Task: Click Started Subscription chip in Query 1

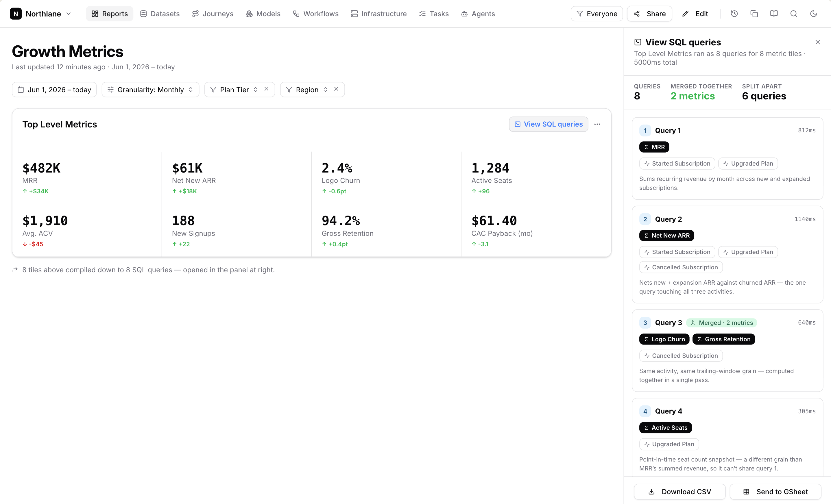Action: tap(677, 164)
